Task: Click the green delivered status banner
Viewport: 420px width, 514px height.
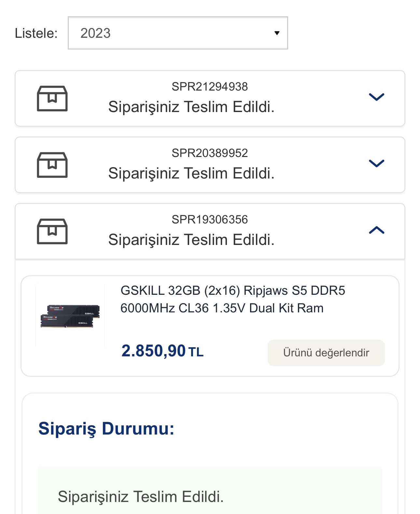Action: tap(210, 492)
